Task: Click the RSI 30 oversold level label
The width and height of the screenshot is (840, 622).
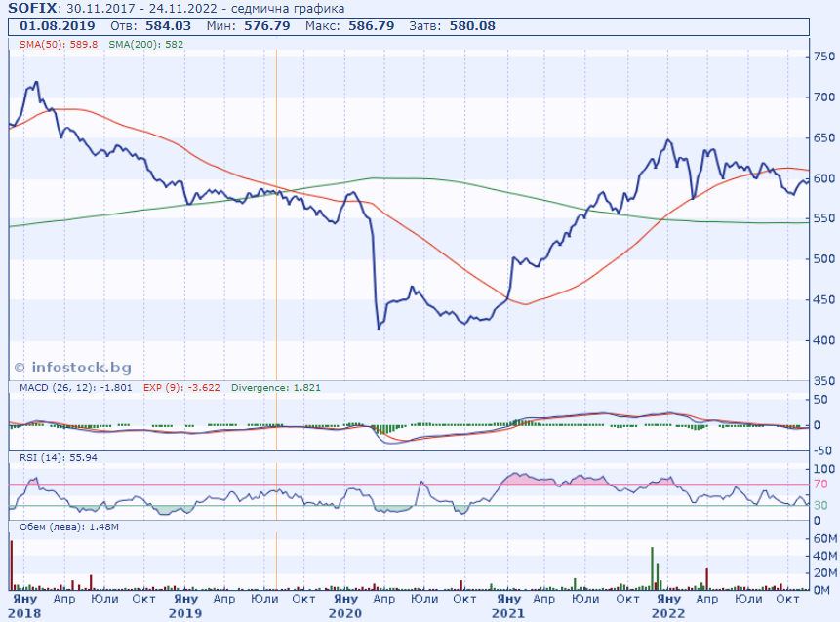Action: click(820, 505)
